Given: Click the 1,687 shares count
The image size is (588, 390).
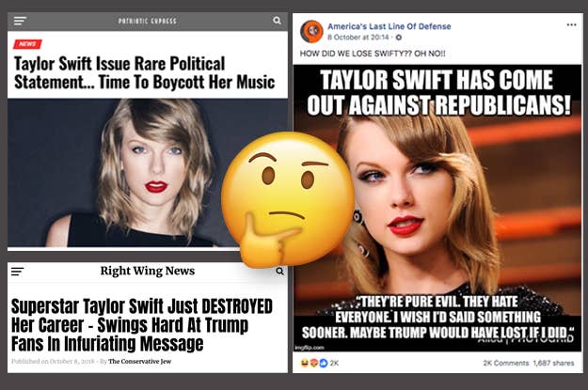Looking at the screenshot, I should pyautogui.click(x=553, y=363).
